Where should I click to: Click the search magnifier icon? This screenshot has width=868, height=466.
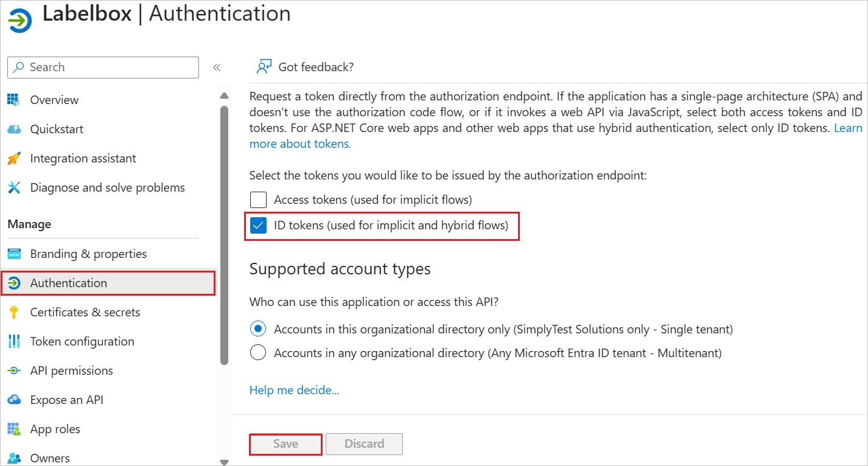coord(19,68)
